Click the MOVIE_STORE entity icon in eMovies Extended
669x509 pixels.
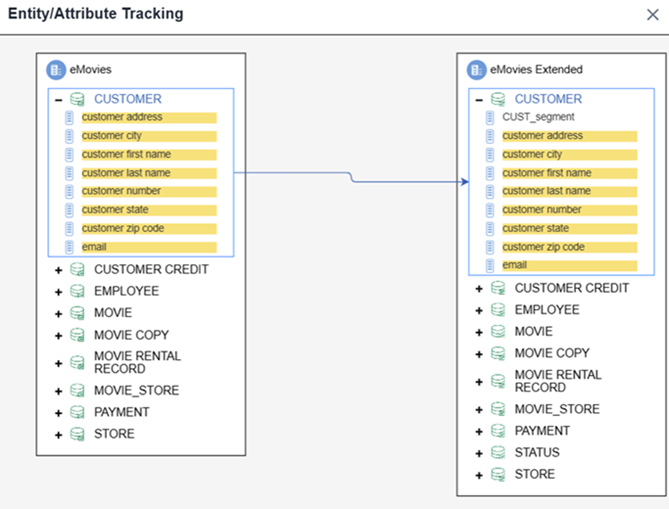point(498,409)
